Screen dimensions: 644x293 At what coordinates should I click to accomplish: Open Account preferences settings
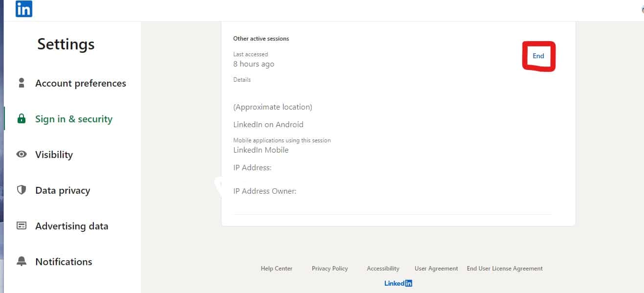click(81, 83)
